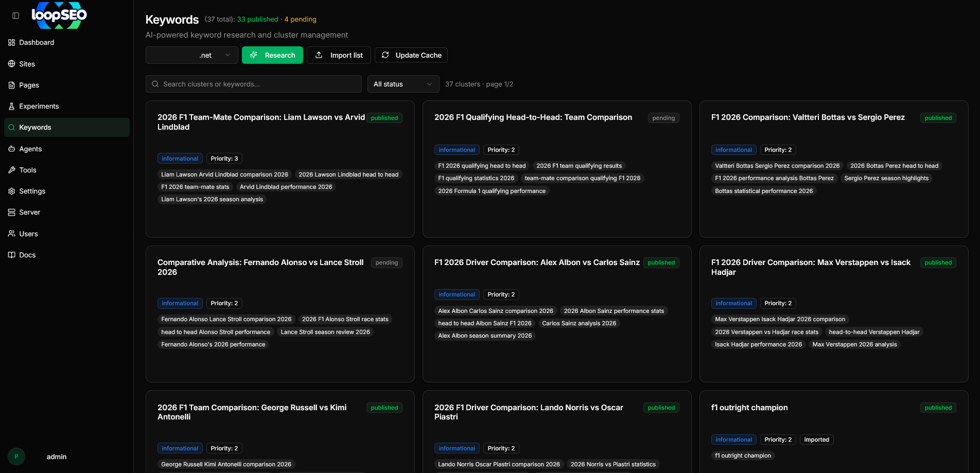Open Verstappen vs Isack Hadjar card title

[x=811, y=267]
